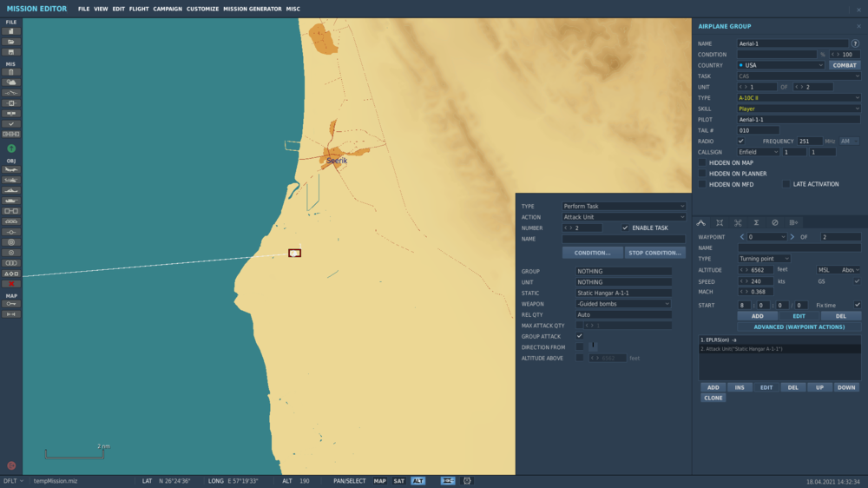Open ACTION dropdown showing Attack Unit
The width and height of the screenshot is (868, 488).
pyautogui.click(x=624, y=217)
